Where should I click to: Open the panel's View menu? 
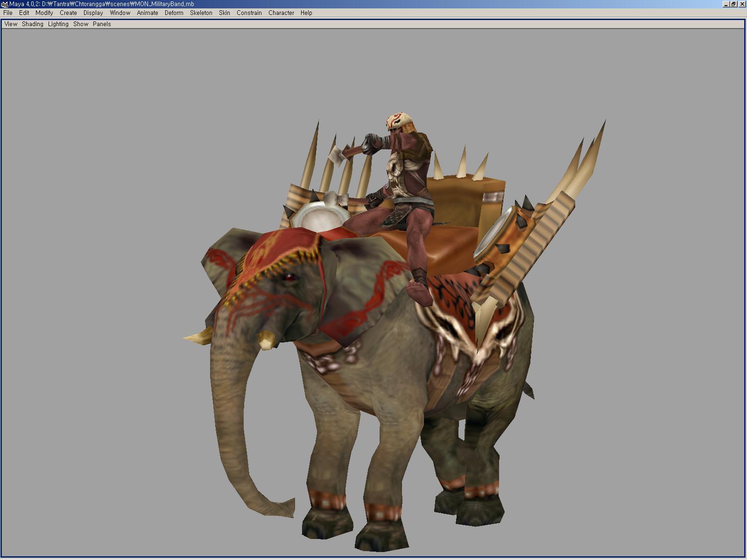[11, 24]
